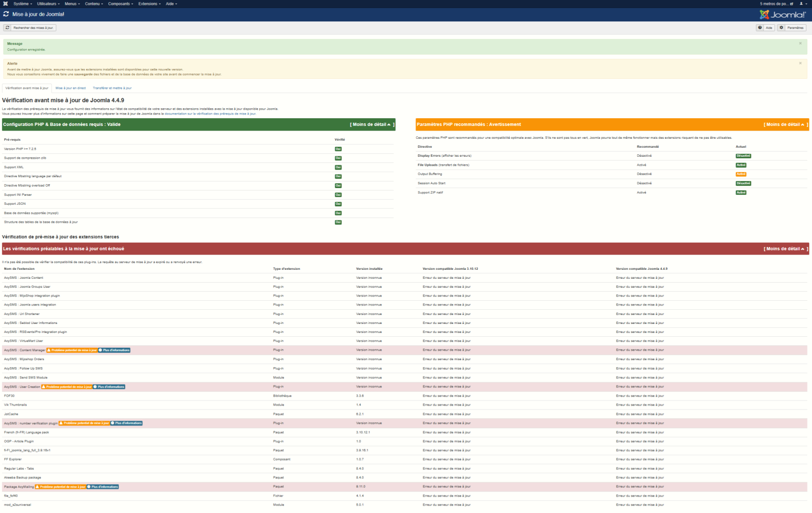Open the user account dropdown icon
Image resolution: width=812 pixels, height=513 pixels.
[x=802, y=4]
